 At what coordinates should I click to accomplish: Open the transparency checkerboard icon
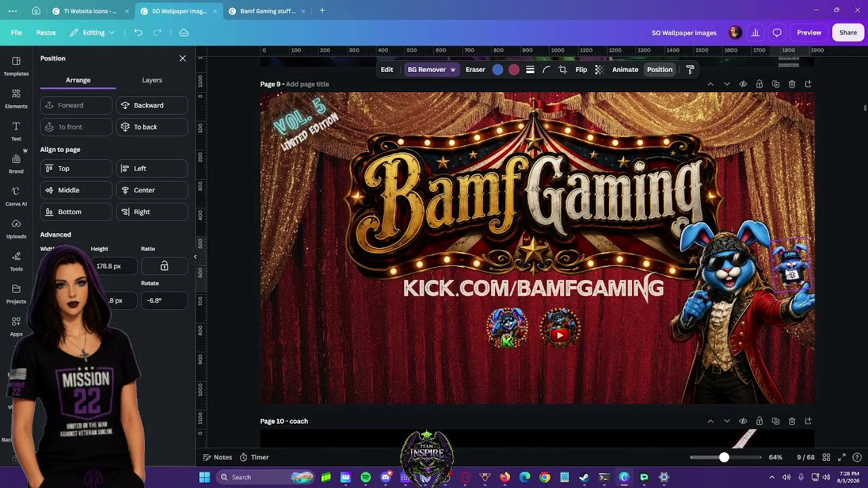tap(599, 70)
